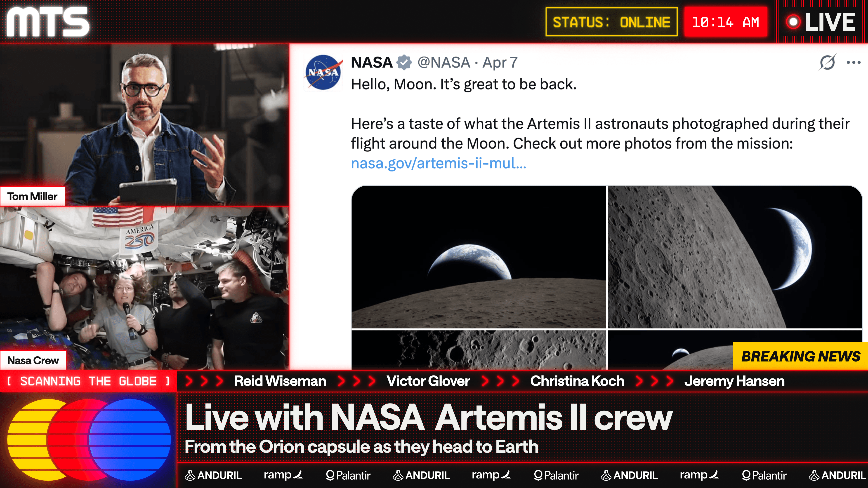Screen dimensions: 868x488
Task: Click the 10:14 AM clock
Action: point(725,22)
